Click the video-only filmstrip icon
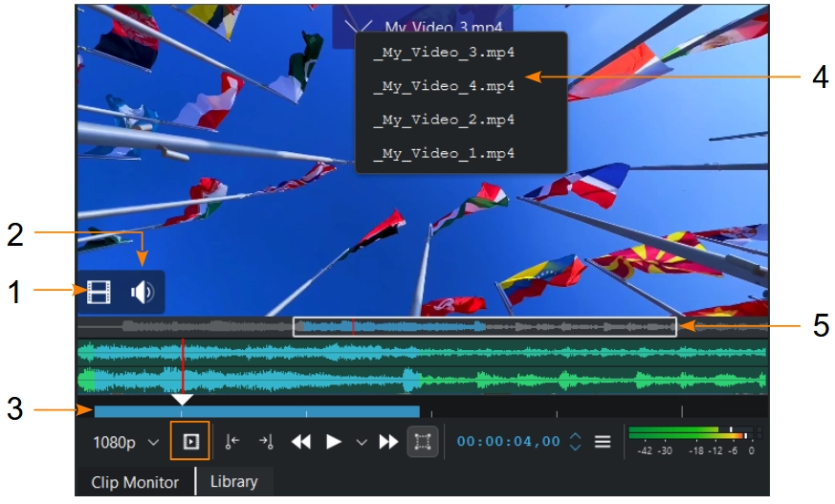Image resolution: width=835 pixels, height=504 pixels. pyautogui.click(x=99, y=293)
